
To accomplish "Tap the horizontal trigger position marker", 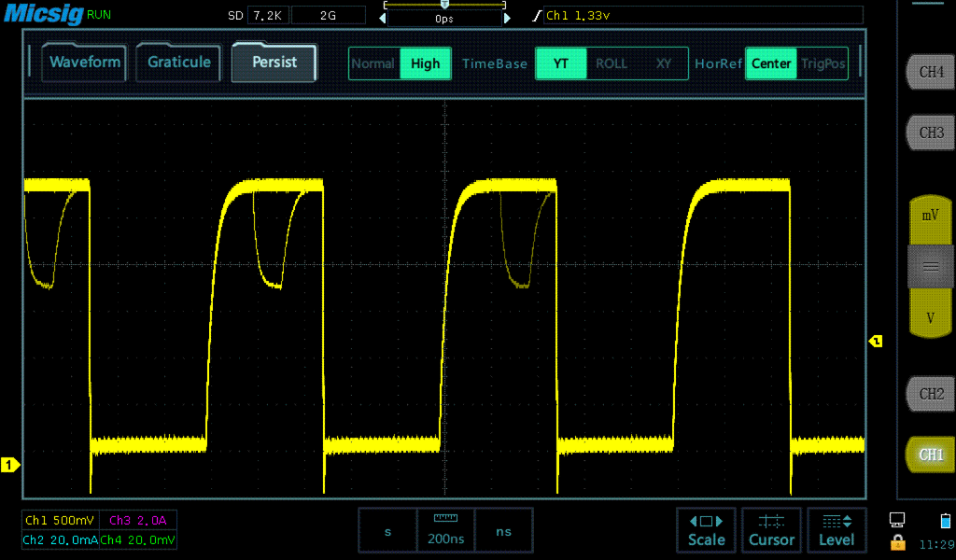I will tap(444, 5).
